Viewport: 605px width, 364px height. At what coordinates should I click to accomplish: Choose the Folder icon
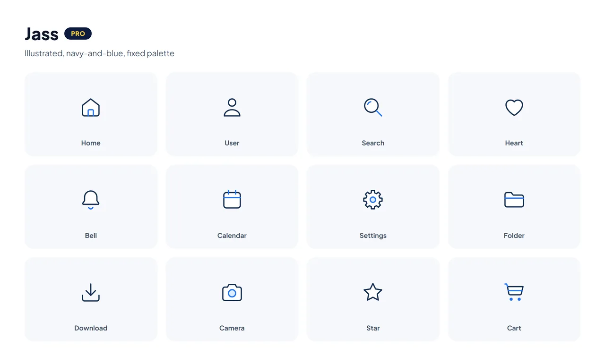(514, 200)
